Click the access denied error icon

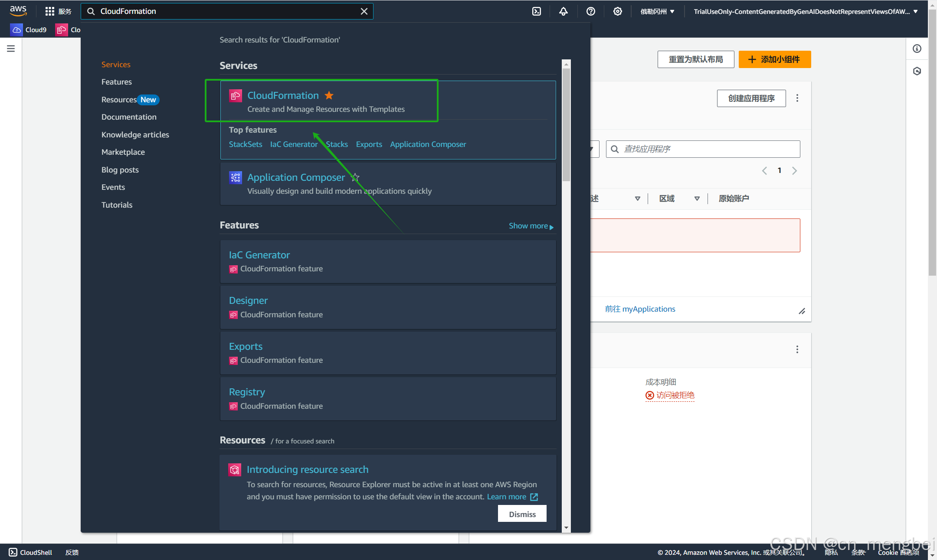[x=649, y=395]
